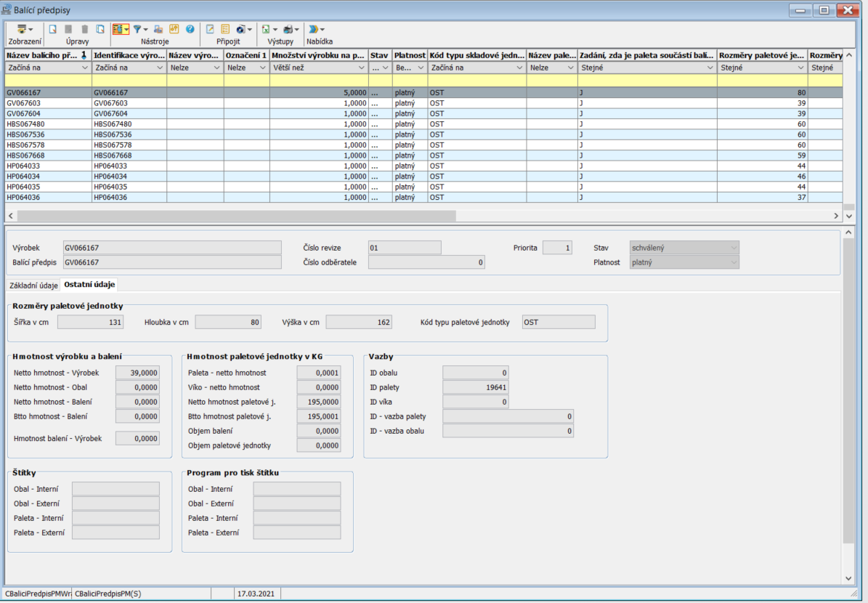Image resolution: width=868 pixels, height=603 pixels.
Task: Click the new record icon in Úpravy
Action: 53,29
